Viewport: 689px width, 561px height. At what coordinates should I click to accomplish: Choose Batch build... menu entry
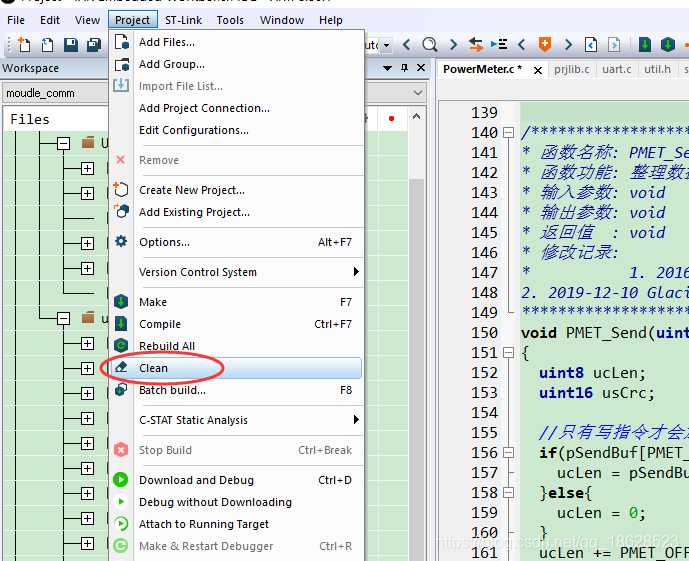236,390
